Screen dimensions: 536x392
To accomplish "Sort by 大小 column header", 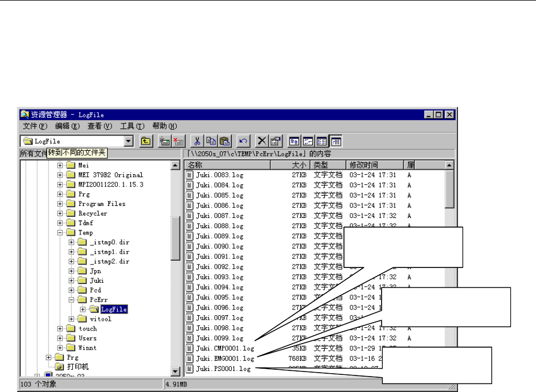I will pos(290,165).
